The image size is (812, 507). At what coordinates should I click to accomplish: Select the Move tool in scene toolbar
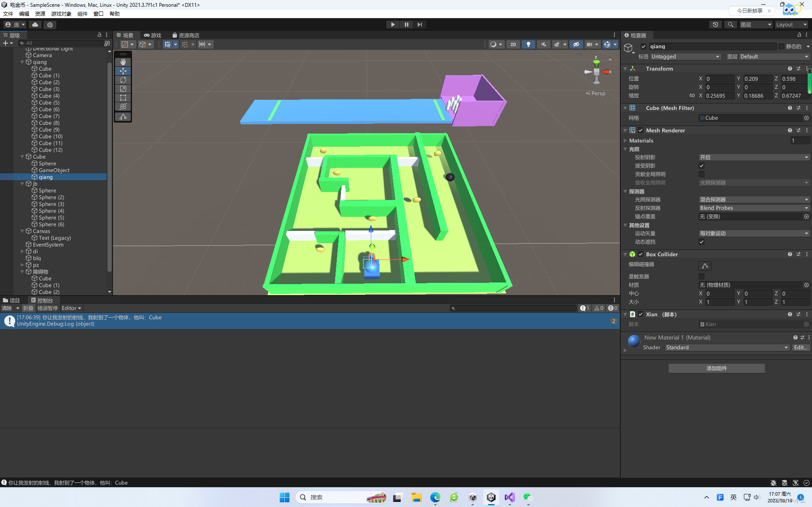coord(123,71)
